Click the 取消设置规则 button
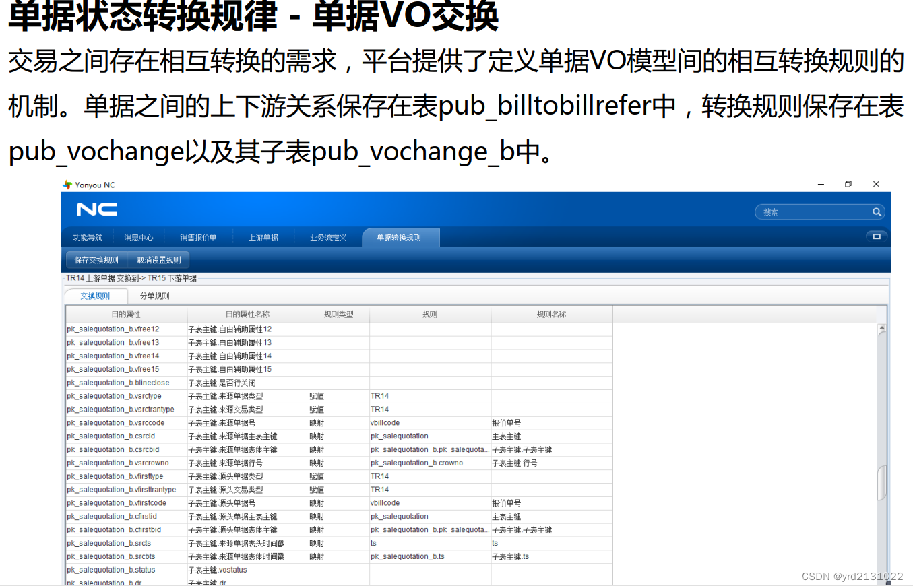 point(159,260)
